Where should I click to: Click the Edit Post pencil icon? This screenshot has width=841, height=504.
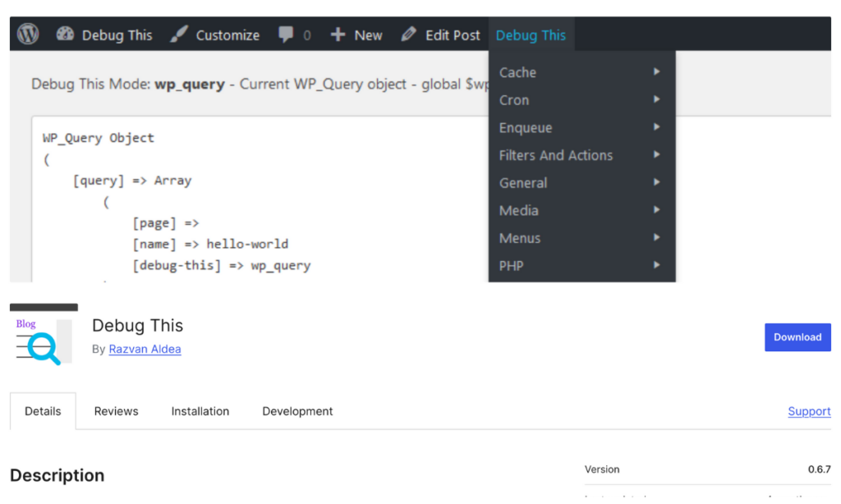coord(408,34)
